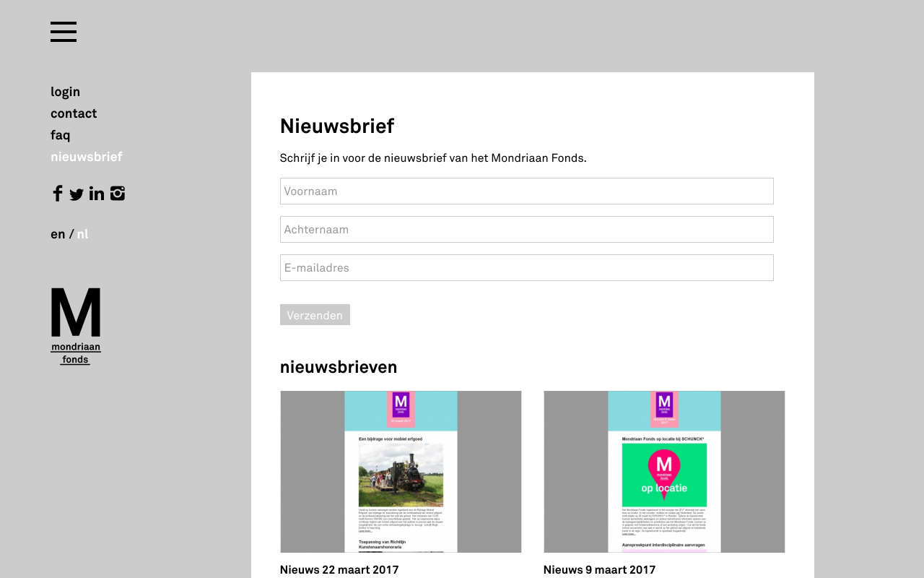Viewport: 924px width, 578px height.
Task: Open the Facebook page icon
Action: (x=58, y=194)
